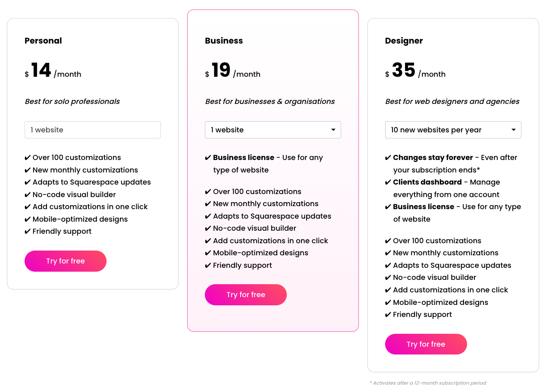Viewport: 546px width, 392px height.
Task: Click checkmark beside Designer 'Business license'
Action: coord(388,207)
